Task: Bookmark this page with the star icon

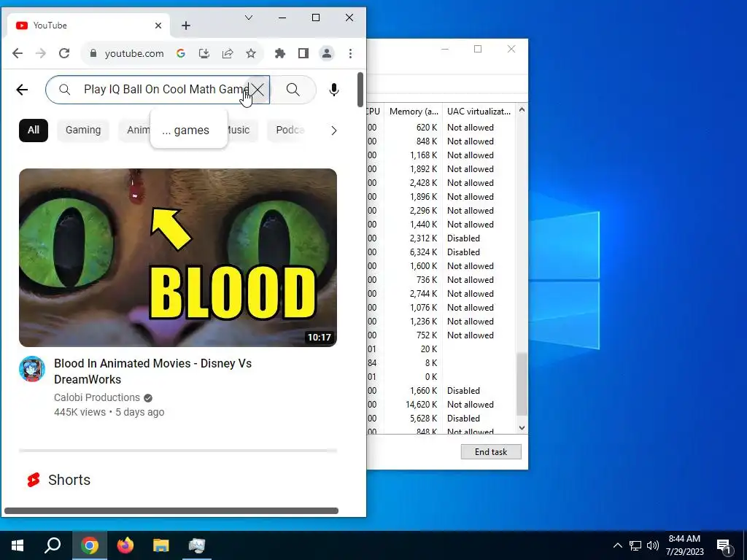Action: point(251,53)
